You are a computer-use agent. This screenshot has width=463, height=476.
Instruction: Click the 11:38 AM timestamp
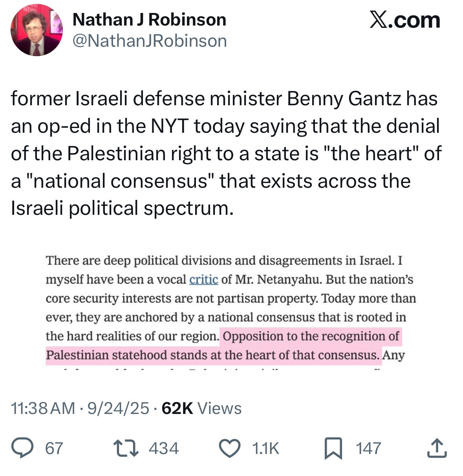click(43, 408)
